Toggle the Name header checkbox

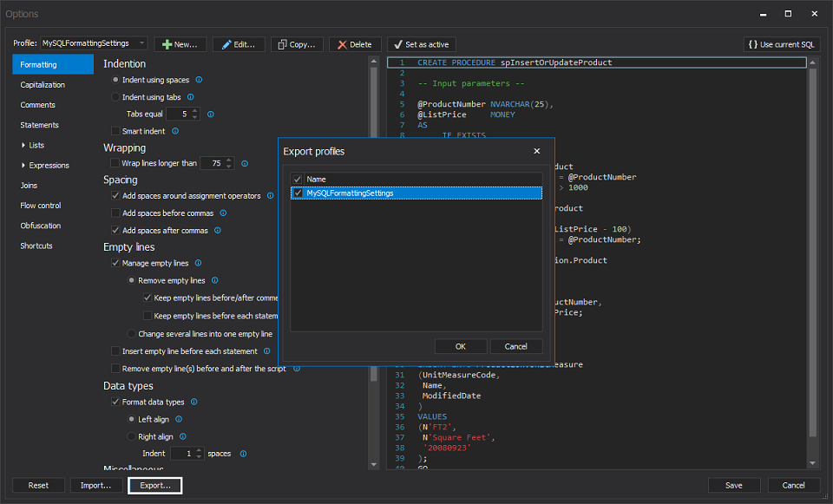298,179
